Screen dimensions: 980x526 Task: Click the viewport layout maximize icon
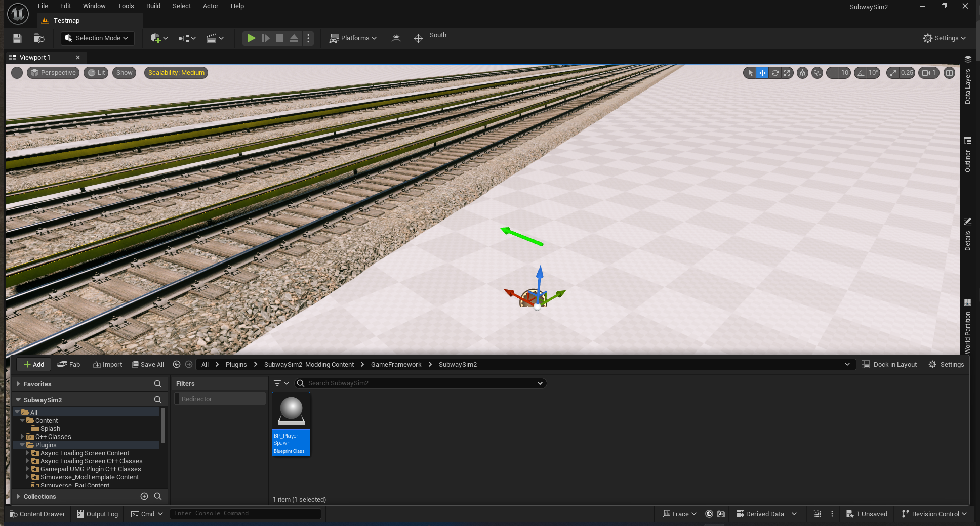[949, 73]
